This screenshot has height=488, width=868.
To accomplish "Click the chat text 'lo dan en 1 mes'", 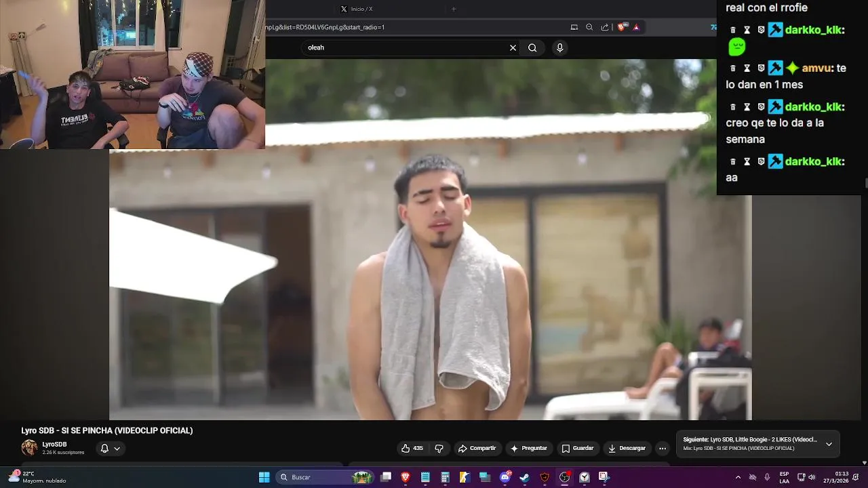I will pos(764,85).
